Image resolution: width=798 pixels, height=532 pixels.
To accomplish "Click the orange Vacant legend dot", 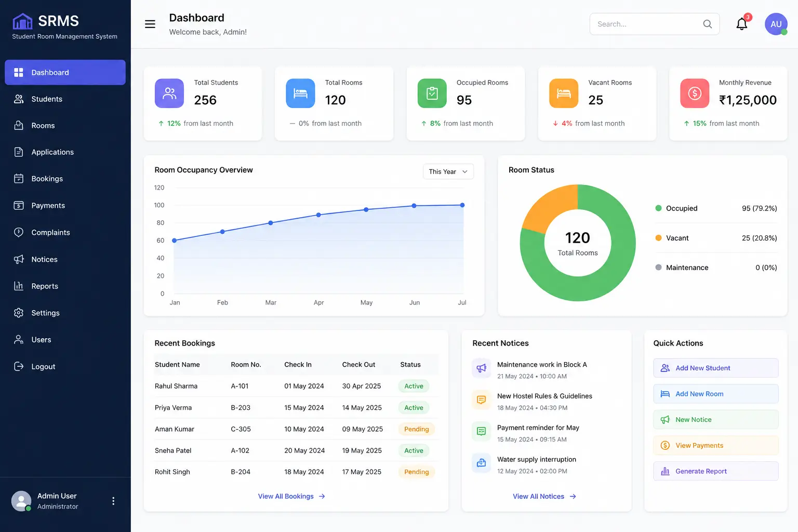I will (x=658, y=238).
